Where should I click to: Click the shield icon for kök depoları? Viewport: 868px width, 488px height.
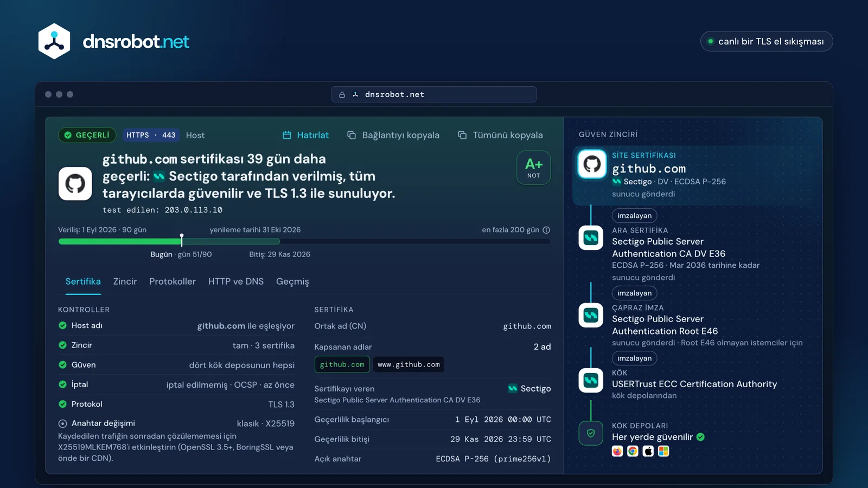[591, 433]
